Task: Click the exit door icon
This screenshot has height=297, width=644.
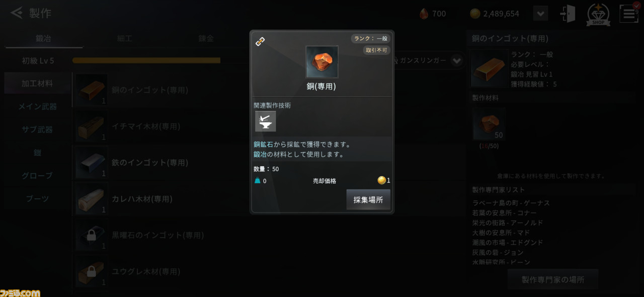Action: (x=568, y=14)
